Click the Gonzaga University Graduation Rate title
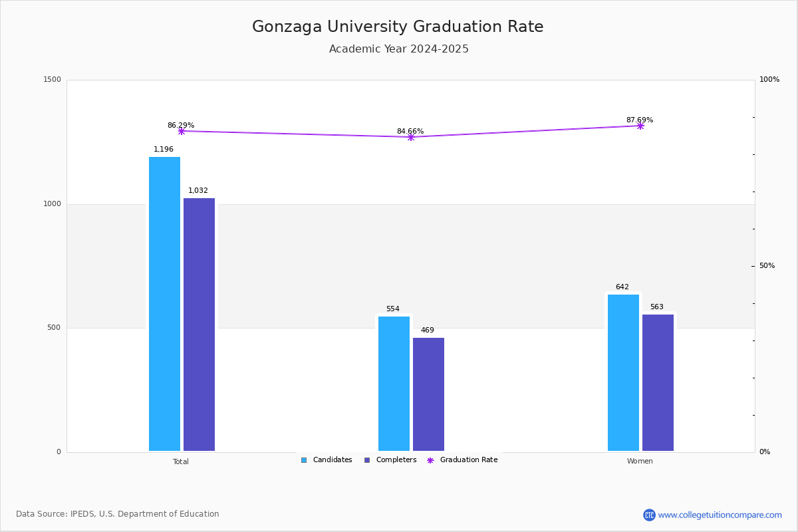 [x=398, y=27]
